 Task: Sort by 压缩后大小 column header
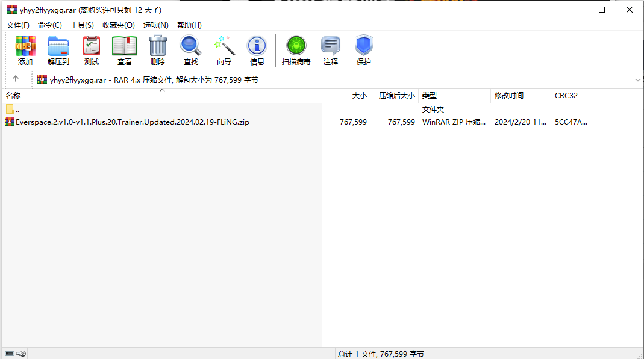point(394,95)
